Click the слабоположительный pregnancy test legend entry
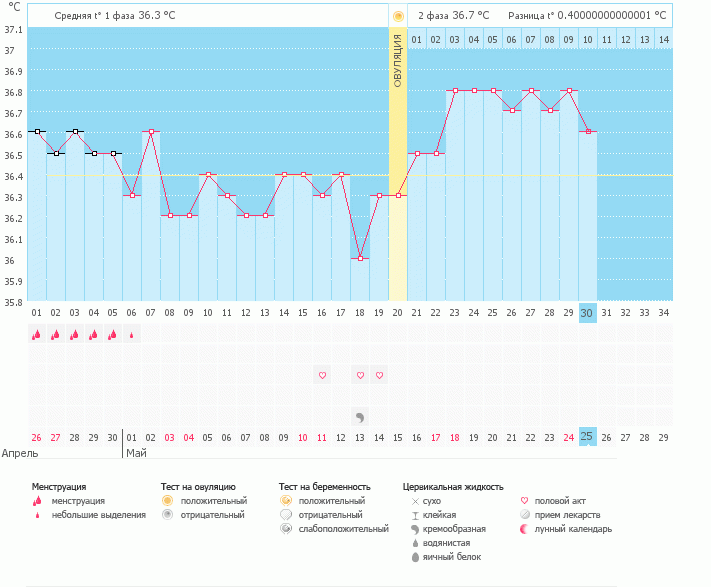This screenshot has width=711, height=587. [344, 529]
